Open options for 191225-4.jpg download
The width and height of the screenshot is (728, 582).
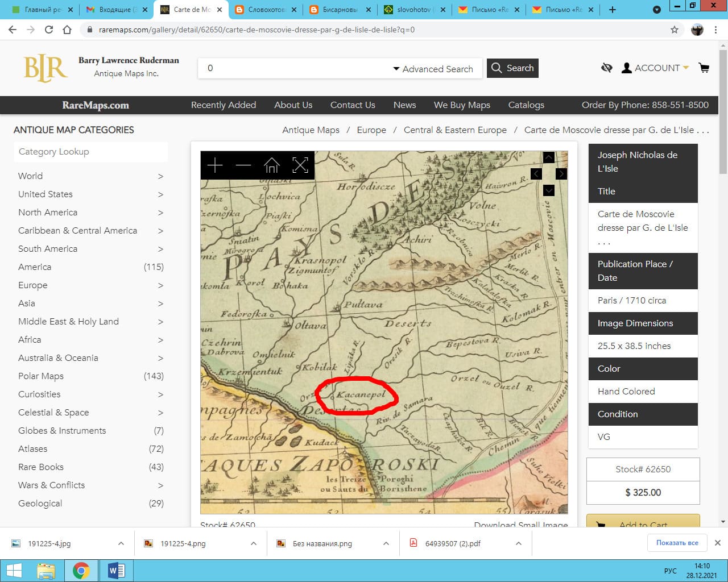pos(121,543)
